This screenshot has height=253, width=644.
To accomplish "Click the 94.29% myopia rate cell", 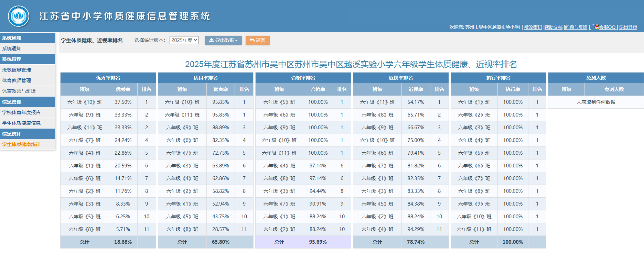I will click(416, 229).
